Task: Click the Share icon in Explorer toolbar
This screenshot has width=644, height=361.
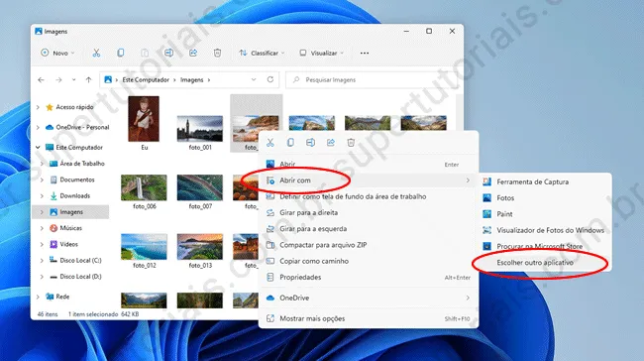Action: click(x=193, y=53)
